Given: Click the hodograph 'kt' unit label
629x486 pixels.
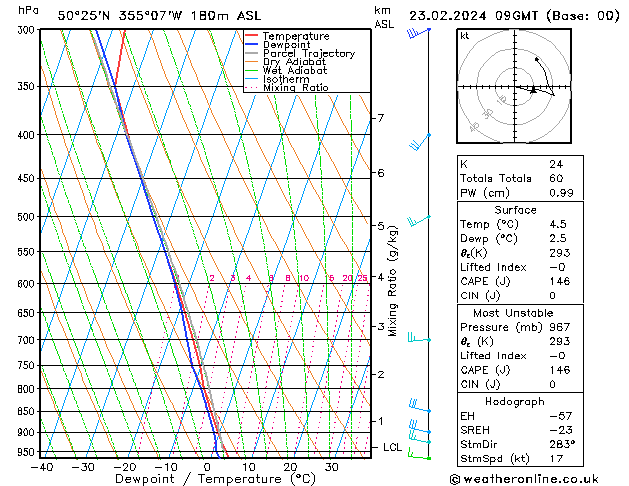Looking at the screenshot, I should 465,36.
